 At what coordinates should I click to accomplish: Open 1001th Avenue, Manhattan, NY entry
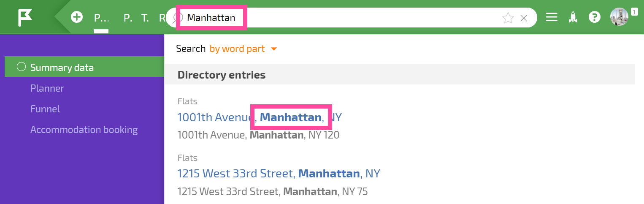tap(260, 117)
